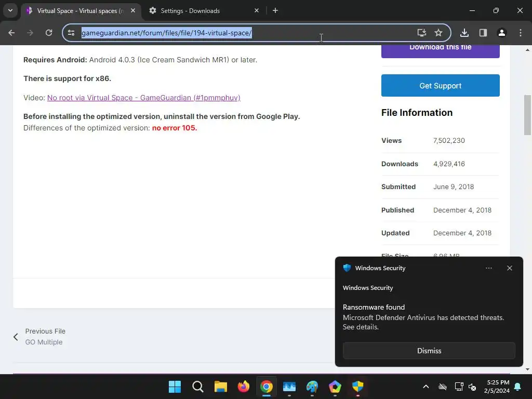Click the Published date December 4, 2018
The image size is (532, 399).
[462, 210]
